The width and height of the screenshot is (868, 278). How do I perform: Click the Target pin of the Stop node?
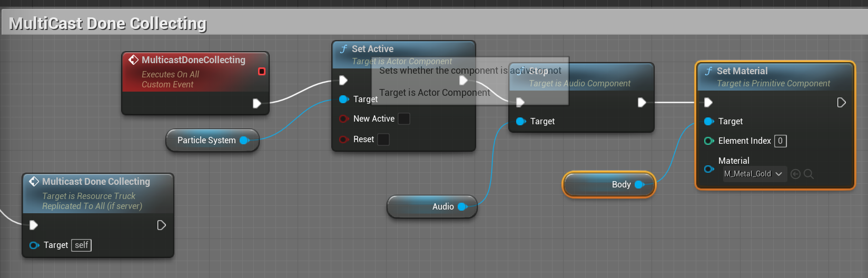(x=521, y=121)
